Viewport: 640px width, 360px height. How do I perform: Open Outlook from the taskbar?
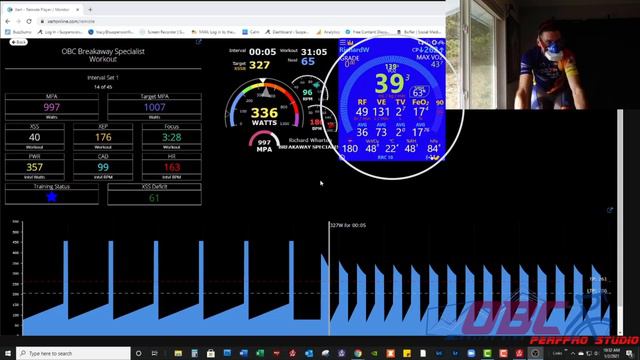point(309,353)
